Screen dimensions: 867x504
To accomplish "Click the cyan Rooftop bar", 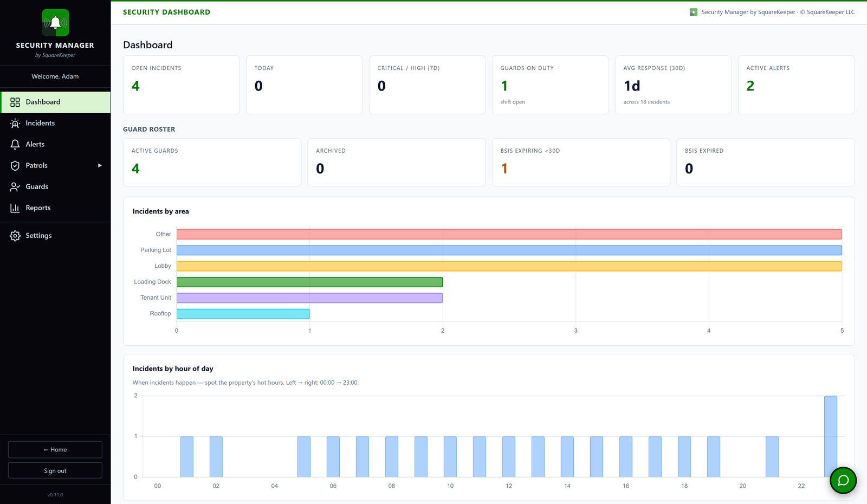I will click(243, 314).
